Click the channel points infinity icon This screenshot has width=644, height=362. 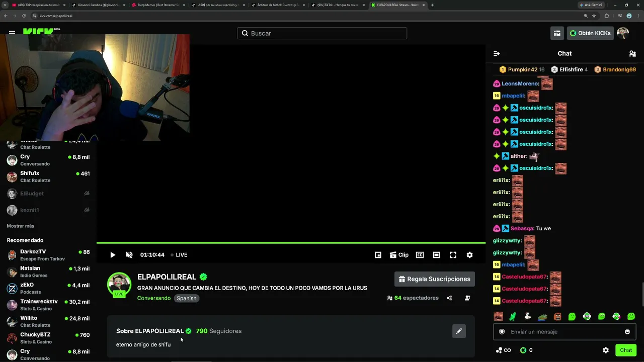click(503, 350)
